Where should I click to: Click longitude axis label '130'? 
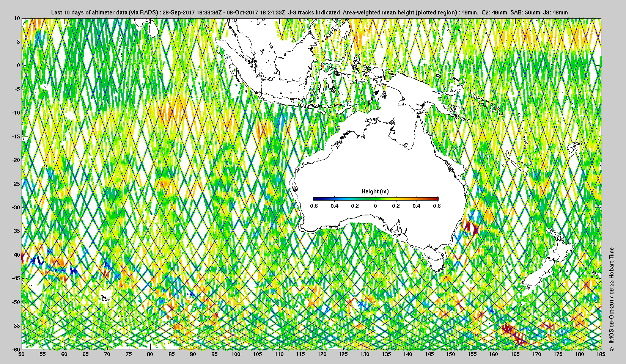[365, 354]
